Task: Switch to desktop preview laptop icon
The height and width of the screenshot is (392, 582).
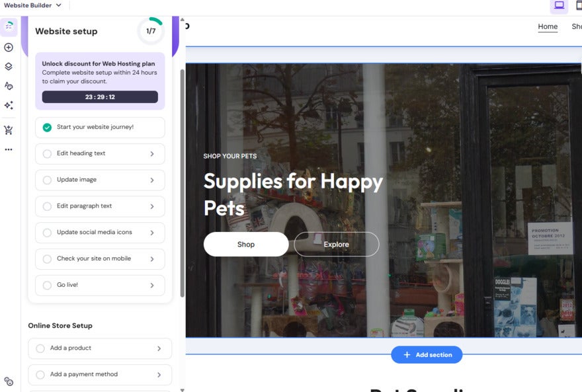Action: (559, 5)
